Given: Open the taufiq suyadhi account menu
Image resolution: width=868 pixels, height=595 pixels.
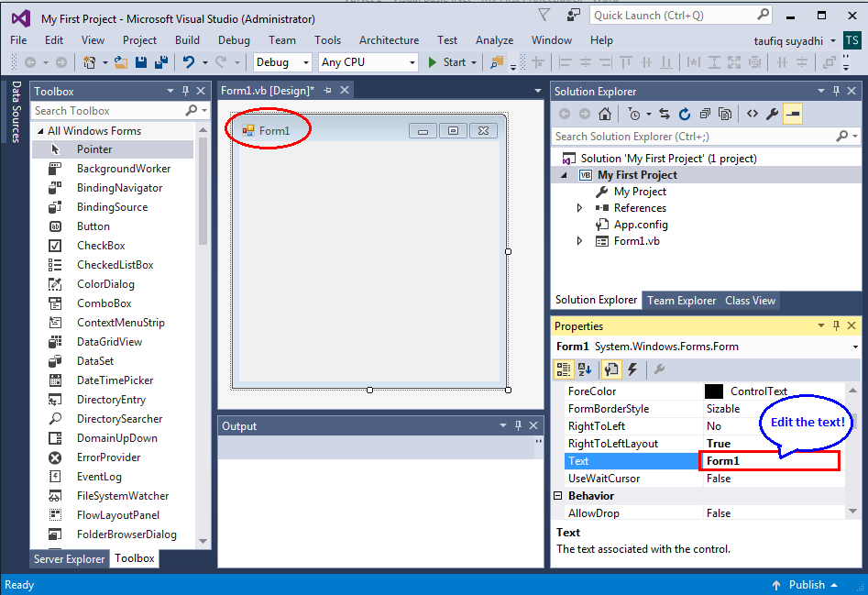Looking at the screenshot, I should click(795, 41).
